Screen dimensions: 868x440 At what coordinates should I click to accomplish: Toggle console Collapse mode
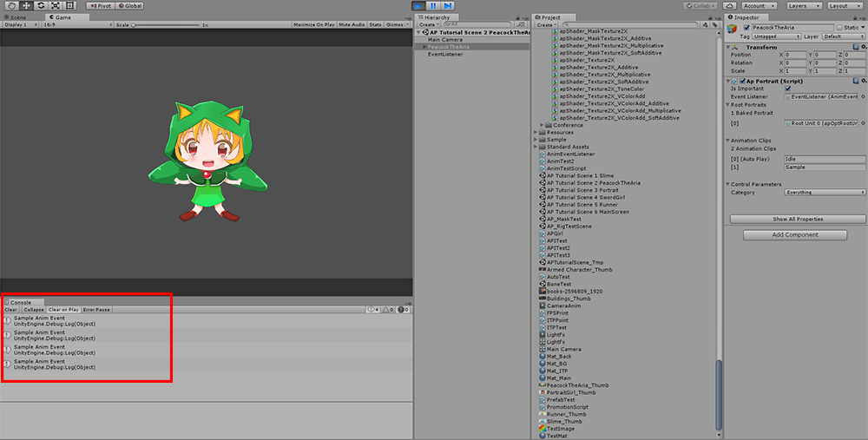(x=34, y=309)
